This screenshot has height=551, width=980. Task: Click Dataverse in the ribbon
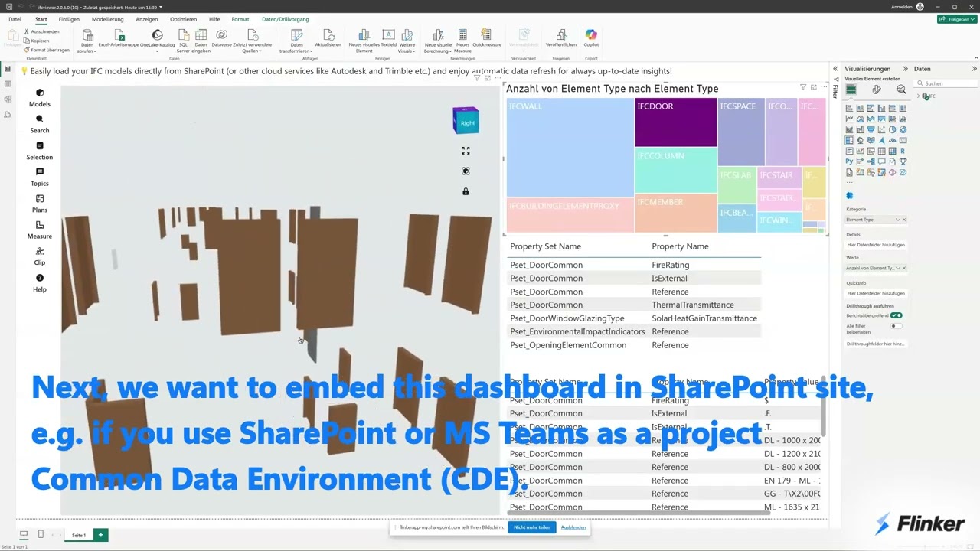pyautogui.click(x=221, y=38)
